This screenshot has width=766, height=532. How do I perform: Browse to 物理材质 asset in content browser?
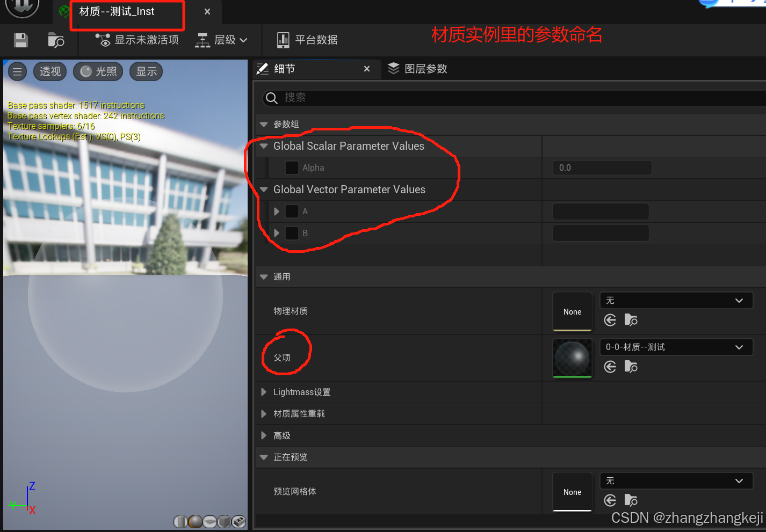631,320
